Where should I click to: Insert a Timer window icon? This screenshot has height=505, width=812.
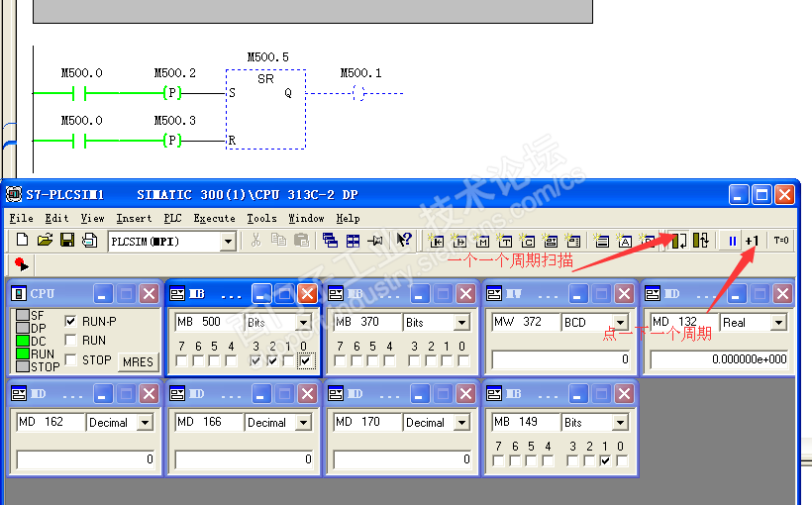pos(504,241)
